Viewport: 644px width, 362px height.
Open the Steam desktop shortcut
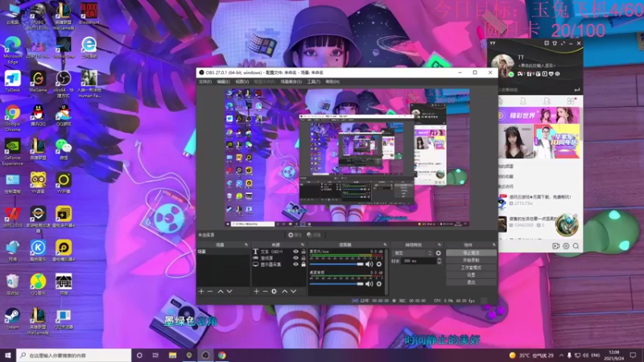pyautogui.click(x=12, y=319)
